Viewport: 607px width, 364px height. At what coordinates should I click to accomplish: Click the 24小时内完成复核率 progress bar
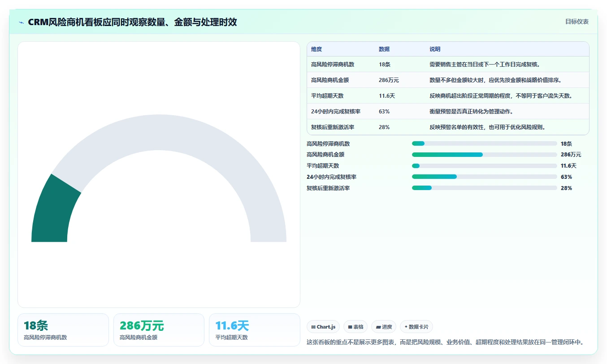pyautogui.click(x=484, y=177)
